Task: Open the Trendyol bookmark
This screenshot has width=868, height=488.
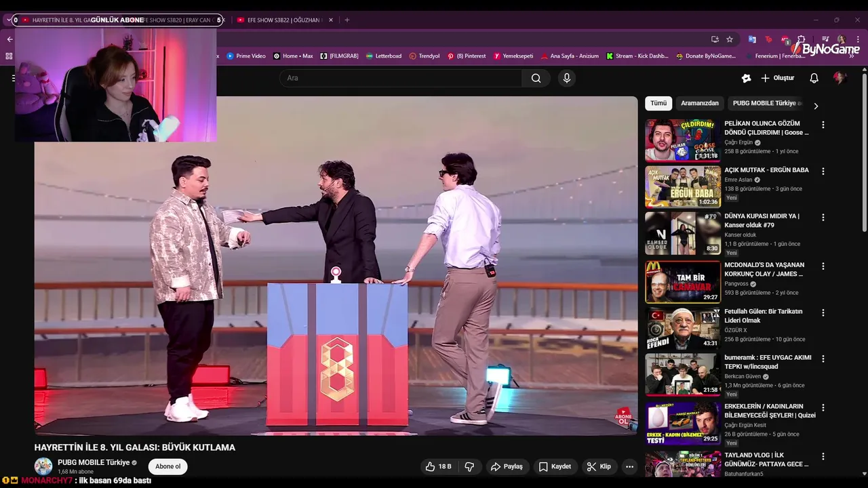Action: click(x=425, y=56)
